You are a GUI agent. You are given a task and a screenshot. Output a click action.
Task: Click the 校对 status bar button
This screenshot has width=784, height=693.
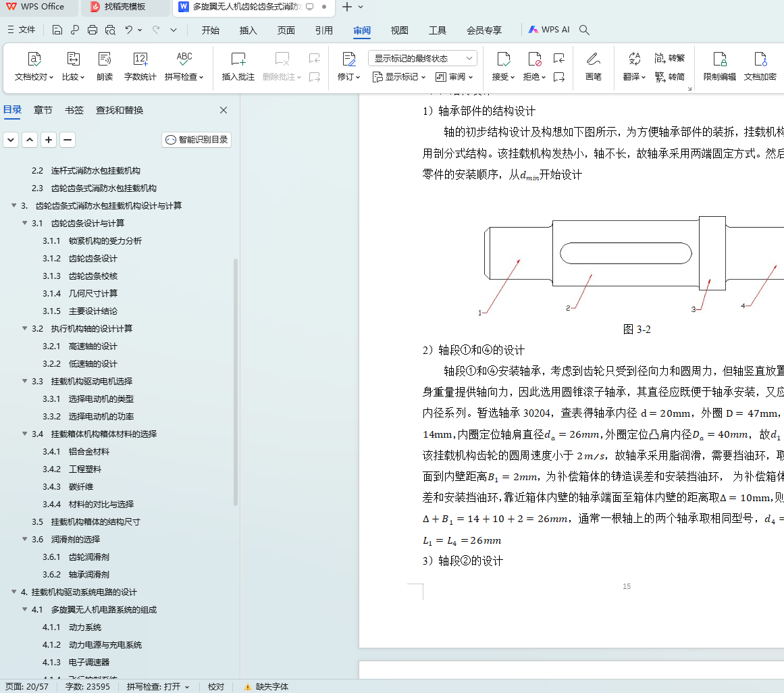[216, 686]
